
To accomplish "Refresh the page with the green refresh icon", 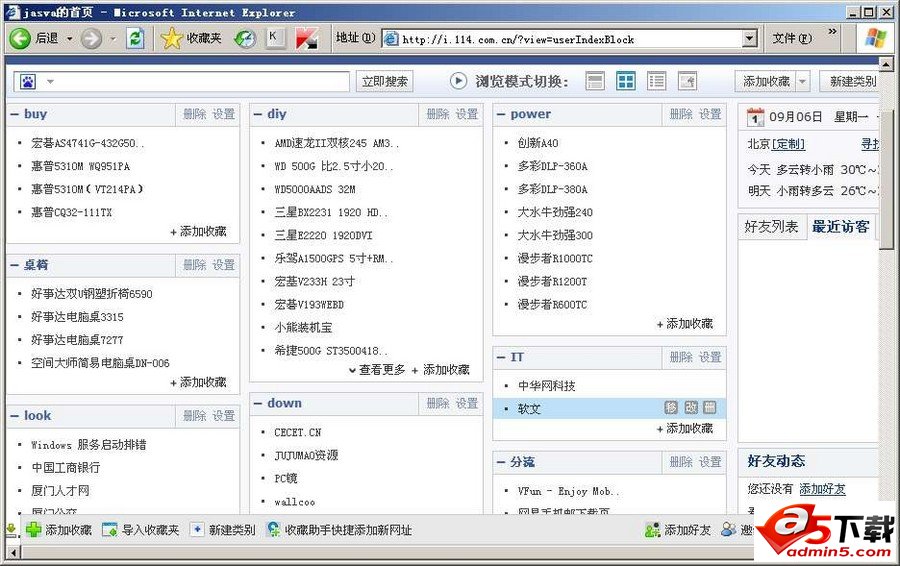I will pyautogui.click(x=135, y=38).
